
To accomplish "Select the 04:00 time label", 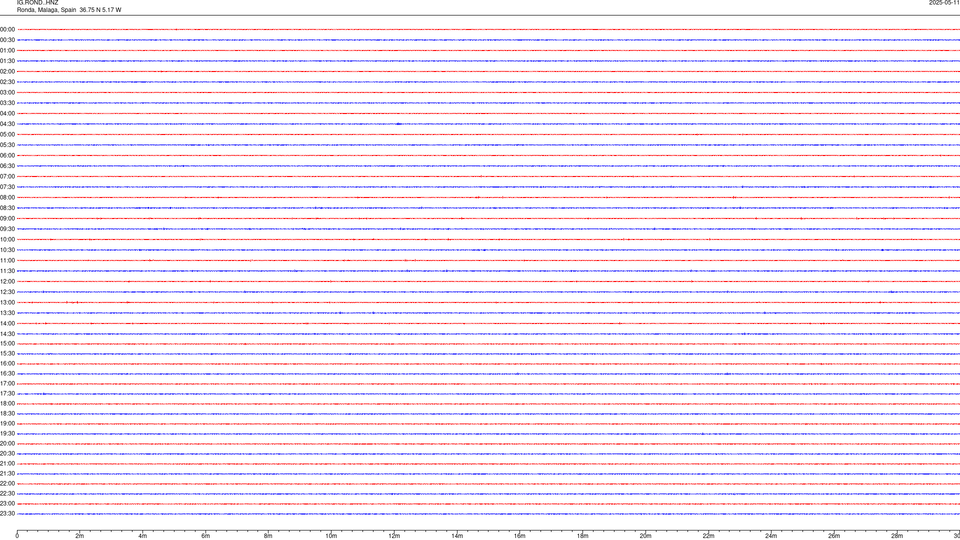I will 7,113.
